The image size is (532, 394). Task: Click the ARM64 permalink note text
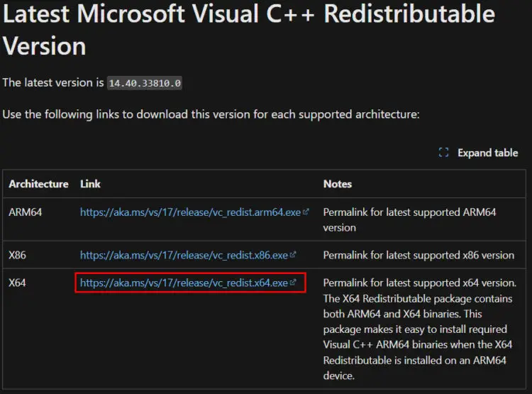[x=409, y=220]
